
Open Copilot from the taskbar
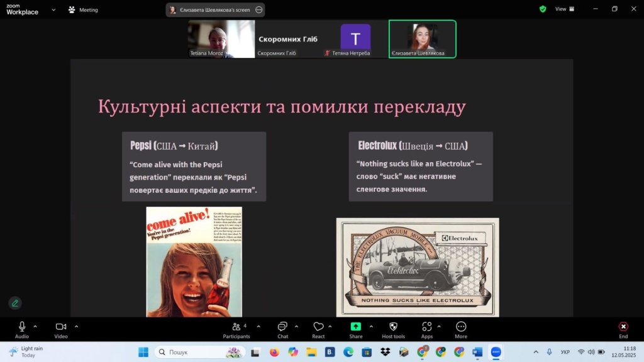[293, 352]
